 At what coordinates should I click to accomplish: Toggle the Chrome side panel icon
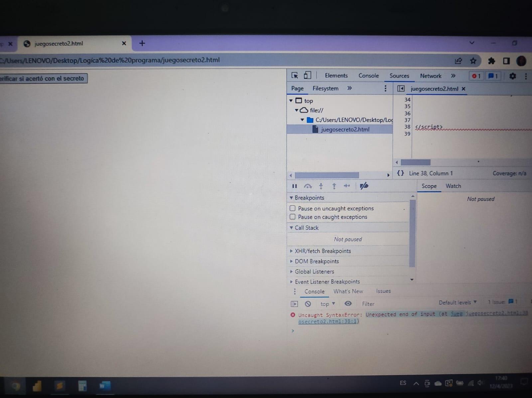(x=506, y=61)
